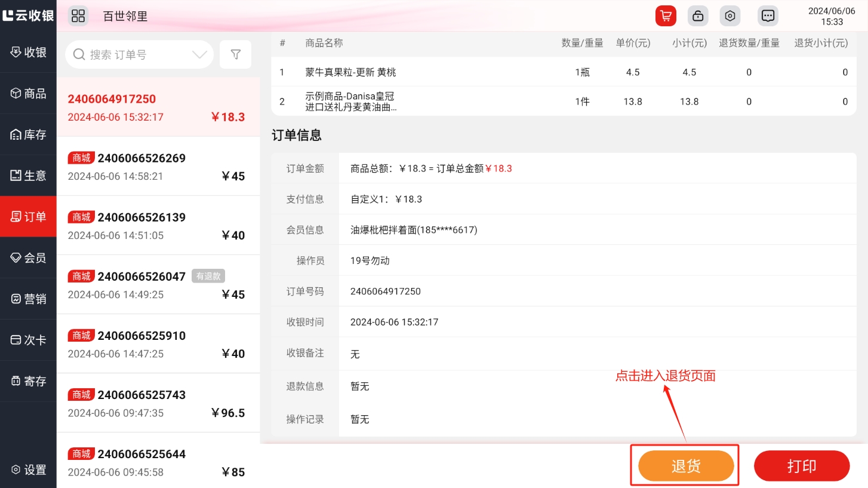Switch to 会员 sidebar section
The height and width of the screenshot is (488, 868).
(x=28, y=257)
